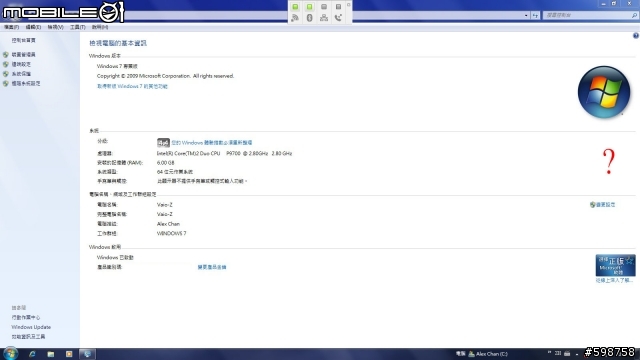The height and width of the screenshot is (360, 640).
Task: Open the 檢視(V) View menu
Action: pos(55,27)
